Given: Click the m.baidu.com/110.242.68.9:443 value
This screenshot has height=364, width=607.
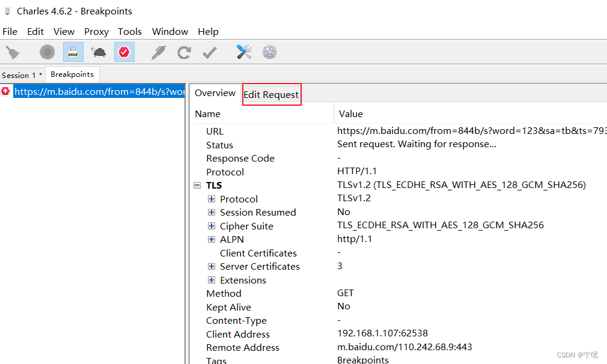Looking at the screenshot, I should 404,347.
